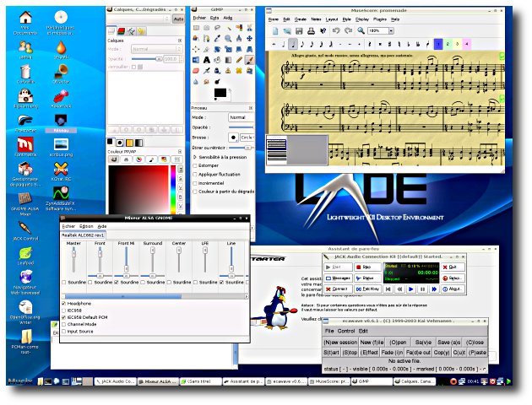Toggle the Line Sourdine mute checkbox
Viewport: 532px width, 405px height.
(221, 283)
